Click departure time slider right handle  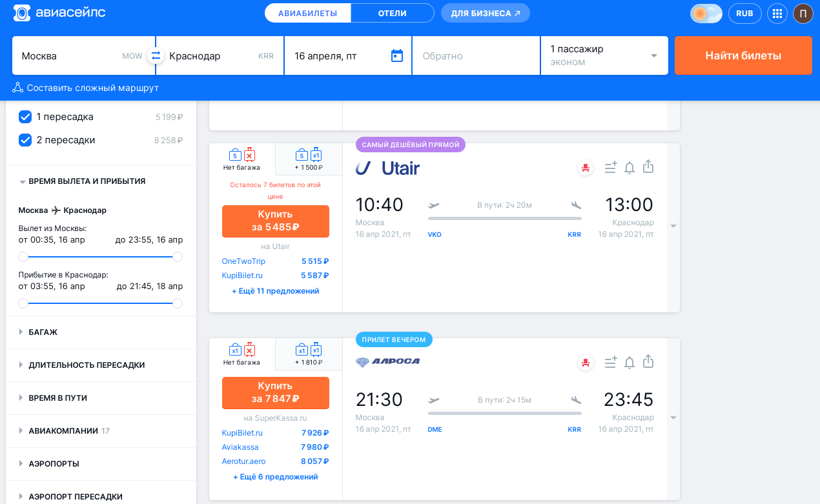tap(178, 257)
